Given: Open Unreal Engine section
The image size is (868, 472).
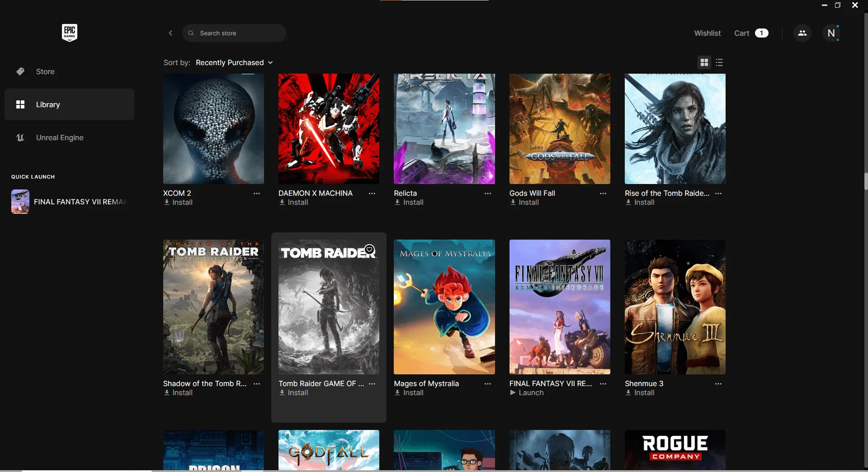Looking at the screenshot, I should coord(69,137).
